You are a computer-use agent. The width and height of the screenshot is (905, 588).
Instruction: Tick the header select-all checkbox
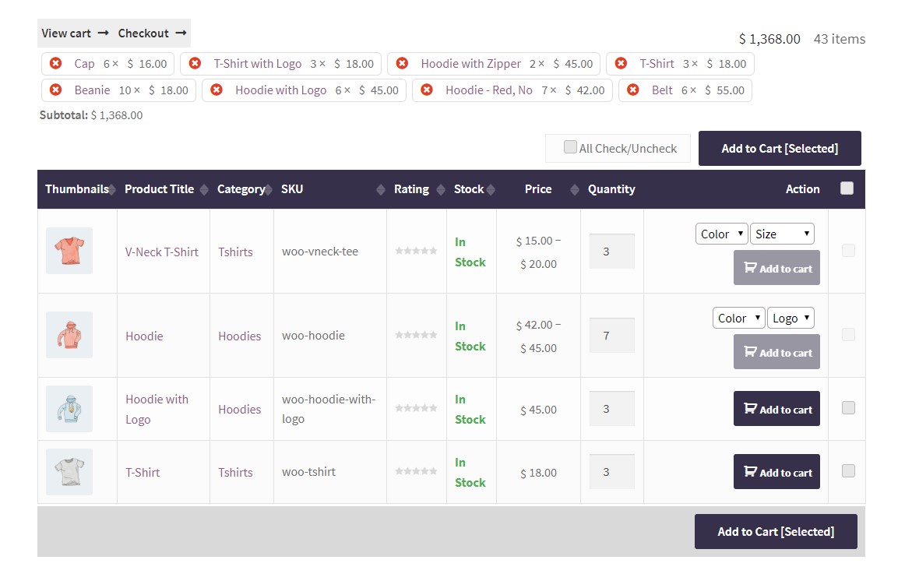(847, 188)
